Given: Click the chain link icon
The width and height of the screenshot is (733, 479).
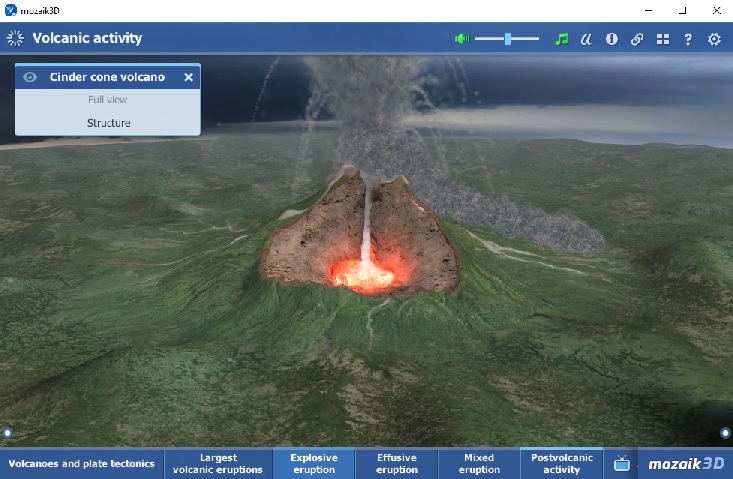Looking at the screenshot, I should pos(637,39).
